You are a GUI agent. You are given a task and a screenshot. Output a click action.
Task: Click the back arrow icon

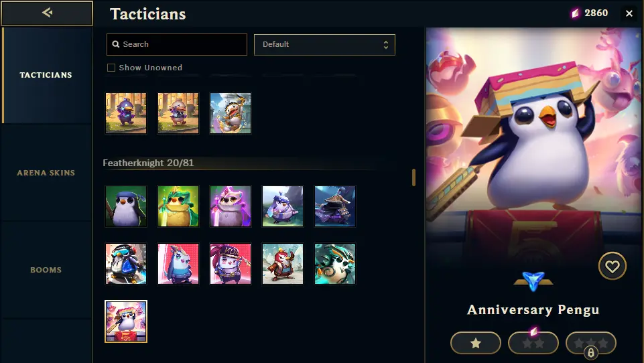[x=47, y=13]
